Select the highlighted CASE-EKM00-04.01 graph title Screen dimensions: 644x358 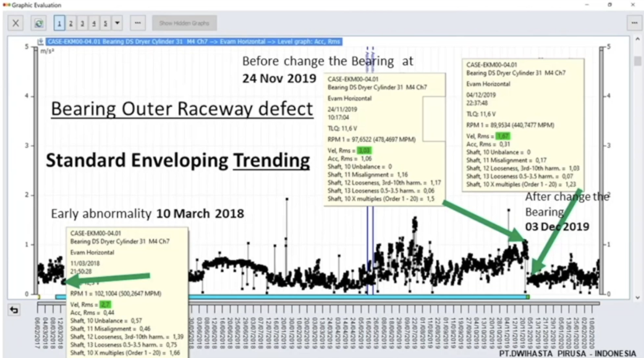tap(194, 42)
